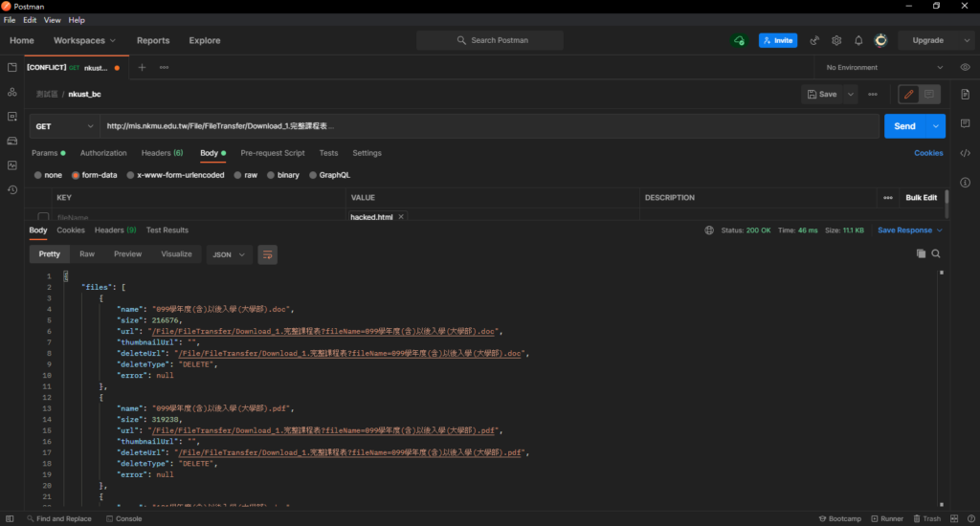Expand the Workspaces menu
This screenshot has width=980, height=526.
coord(84,40)
